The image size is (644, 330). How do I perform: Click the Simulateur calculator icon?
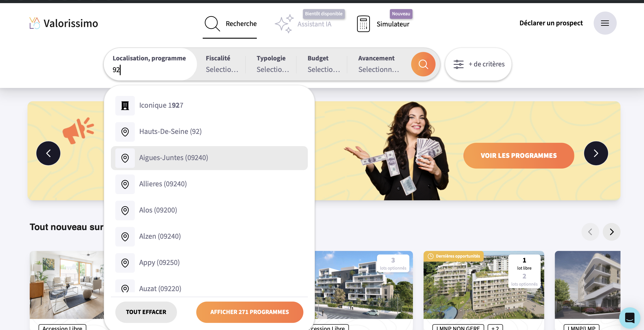click(363, 24)
